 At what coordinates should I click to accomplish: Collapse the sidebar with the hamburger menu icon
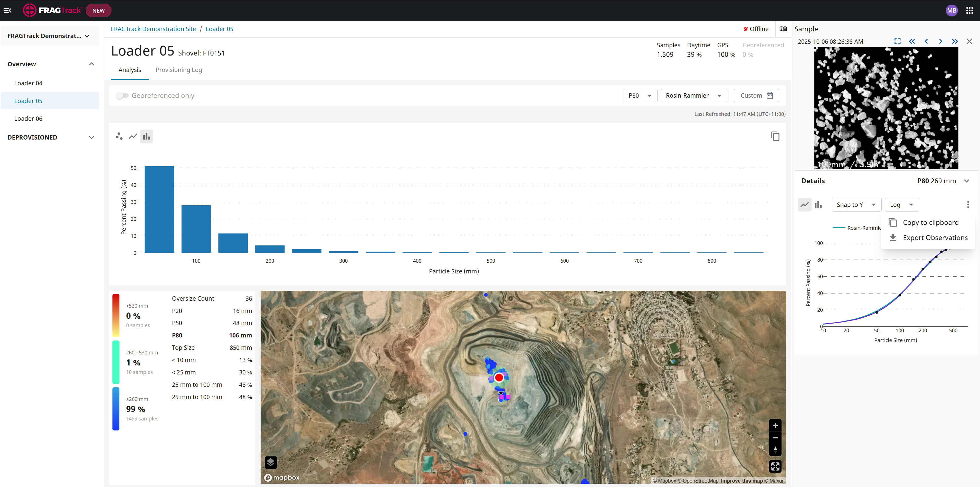pos(7,10)
